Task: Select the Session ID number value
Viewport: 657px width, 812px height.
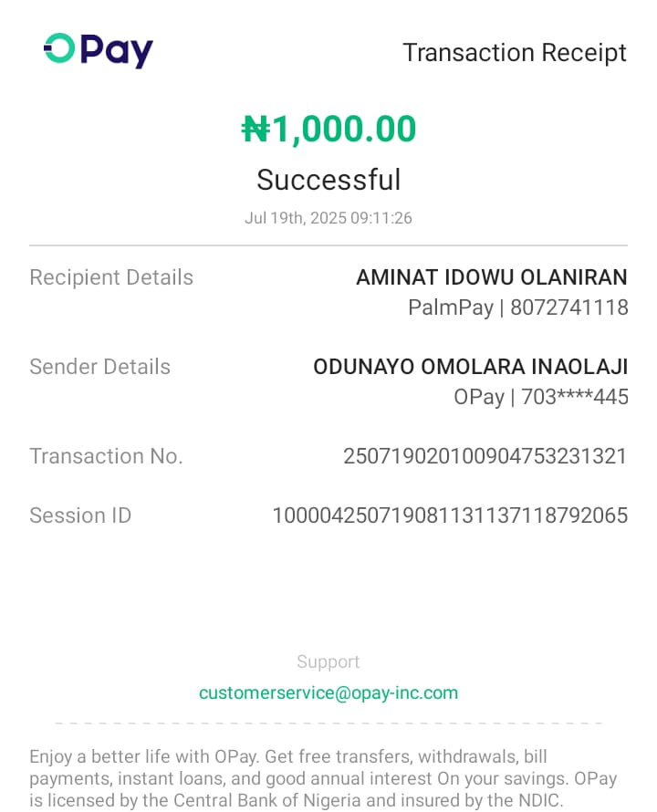Action: (450, 515)
